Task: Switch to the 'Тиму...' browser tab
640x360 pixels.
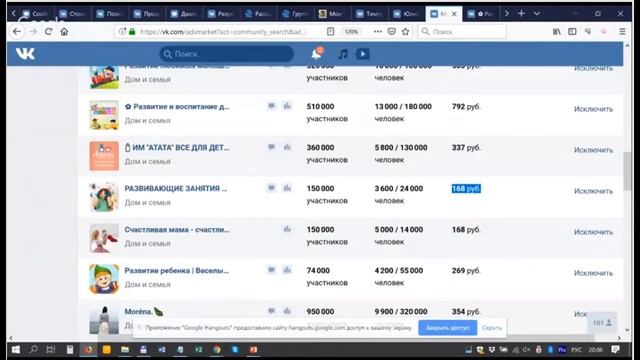Action: [x=370, y=14]
